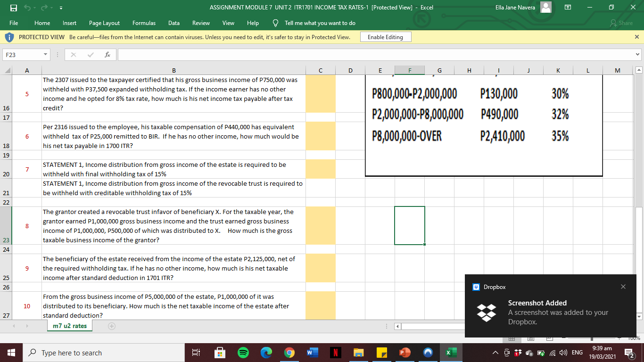Dismiss the Dropbox Screenshot Added notification
644x362 pixels.
coord(623,286)
